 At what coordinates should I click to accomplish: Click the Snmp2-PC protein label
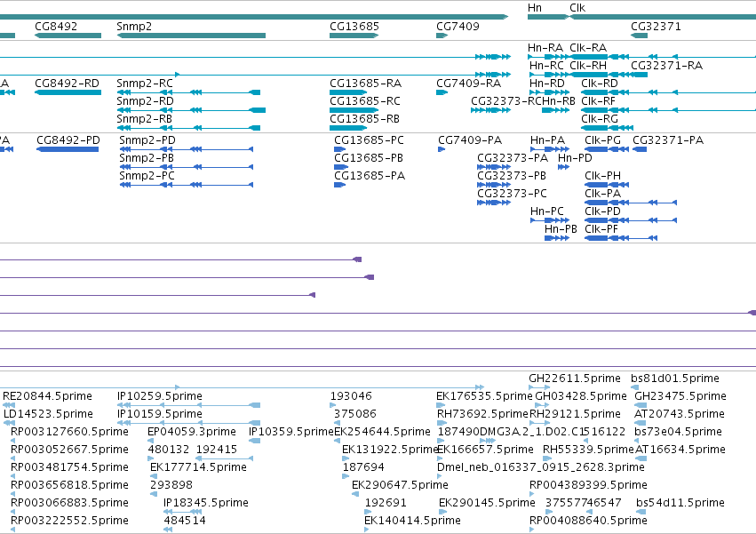147,176
